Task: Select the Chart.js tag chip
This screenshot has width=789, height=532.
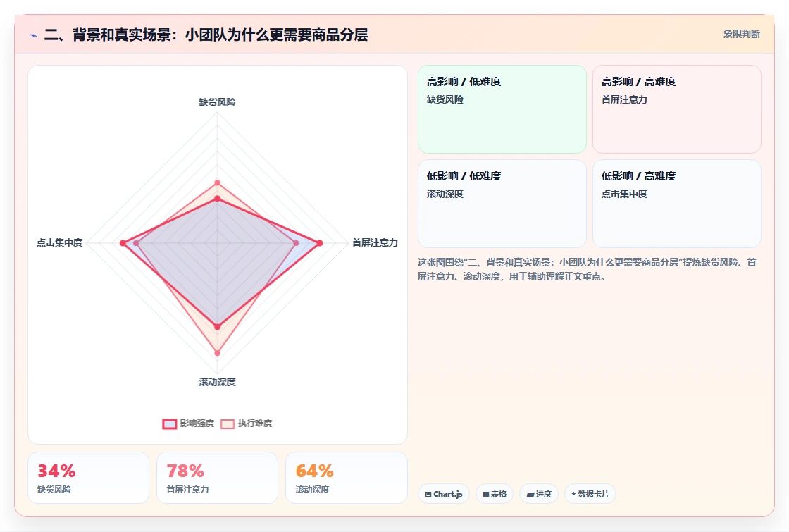Action: coord(444,494)
